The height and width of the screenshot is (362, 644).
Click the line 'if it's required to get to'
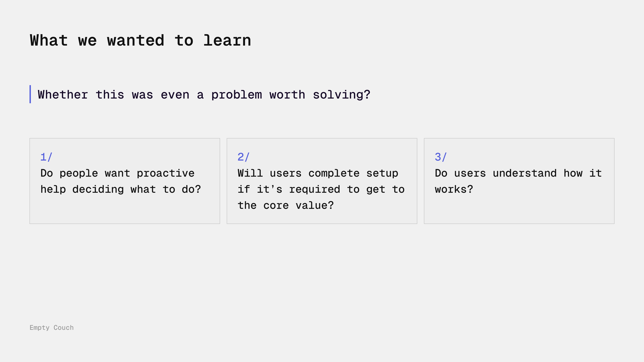pos(321,189)
